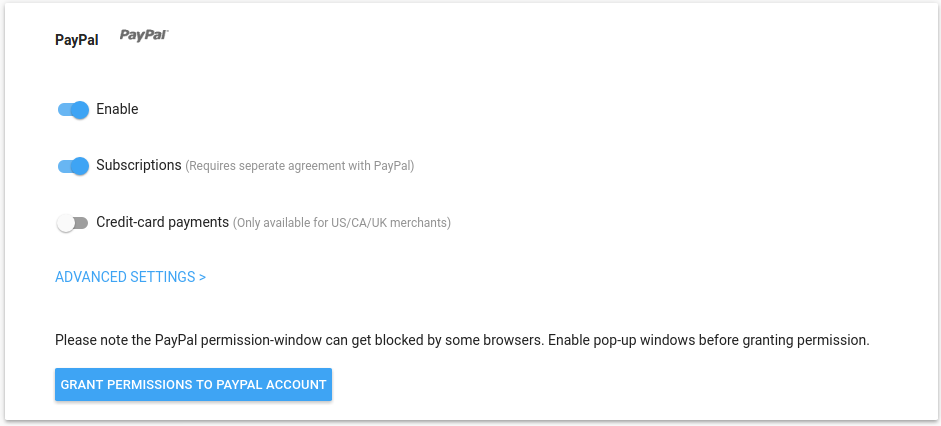This screenshot has width=941, height=426.
Task: Click the blue knob of the Subscriptions switch
Action: pyautogui.click(x=81, y=166)
